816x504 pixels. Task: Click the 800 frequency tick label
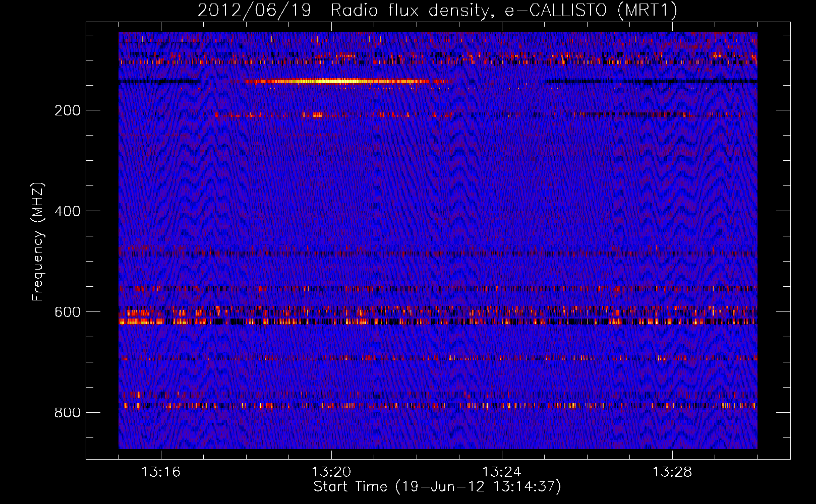coord(68,413)
